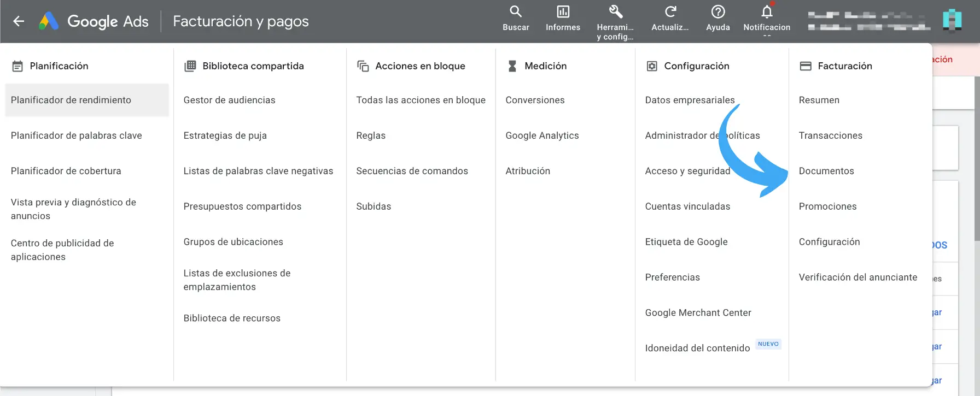
Task: Open Google Merchant Center
Action: (698, 313)
